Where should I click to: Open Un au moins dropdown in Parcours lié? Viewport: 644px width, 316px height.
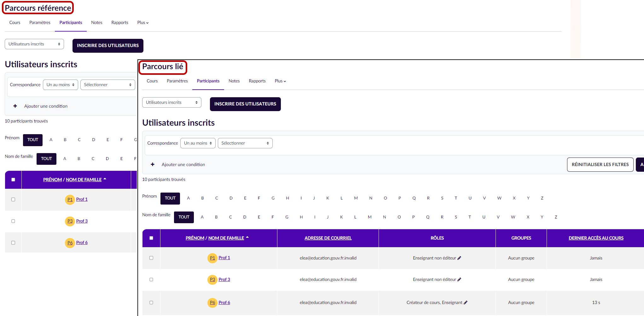[x=198, y=143]
